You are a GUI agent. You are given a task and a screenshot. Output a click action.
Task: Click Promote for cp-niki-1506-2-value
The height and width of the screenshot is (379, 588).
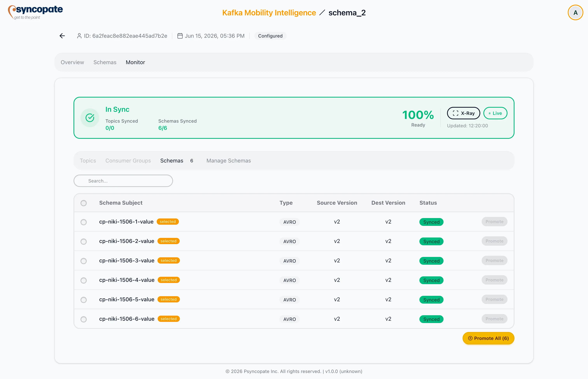click(x=494, y=241)
